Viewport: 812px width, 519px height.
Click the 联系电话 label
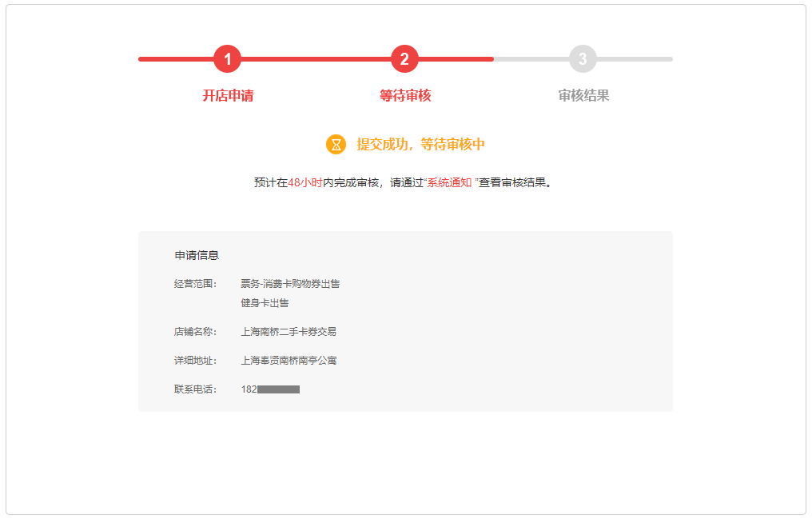[195, 389]
